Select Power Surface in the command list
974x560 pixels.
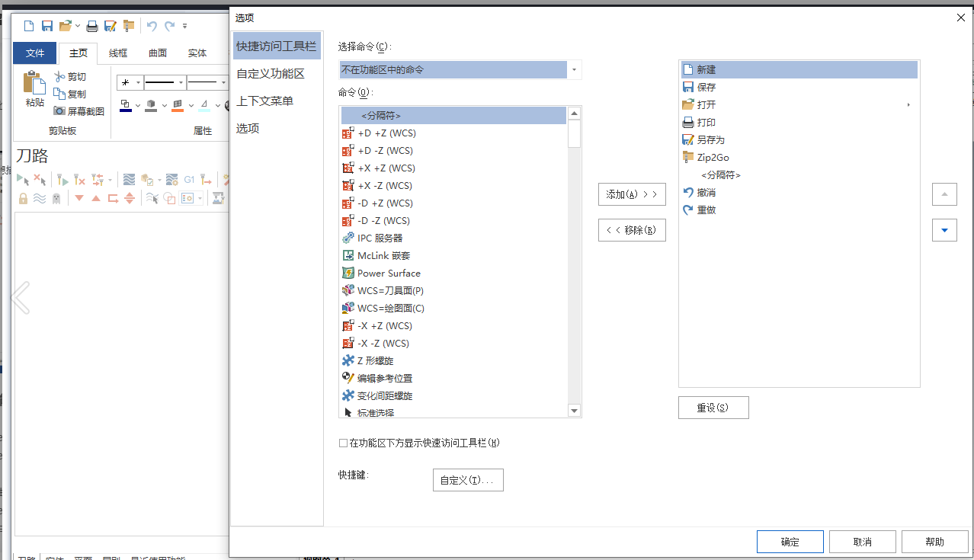[454, 273]
